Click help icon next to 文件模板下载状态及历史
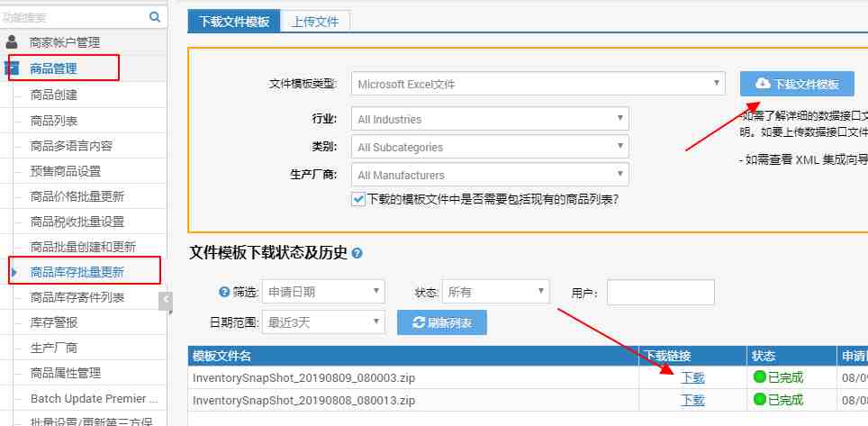 point(357,254)
